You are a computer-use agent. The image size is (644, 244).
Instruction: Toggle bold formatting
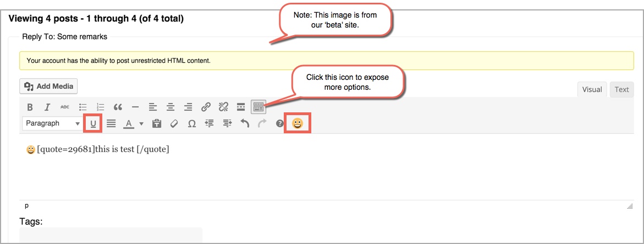[x=30, y=107]
